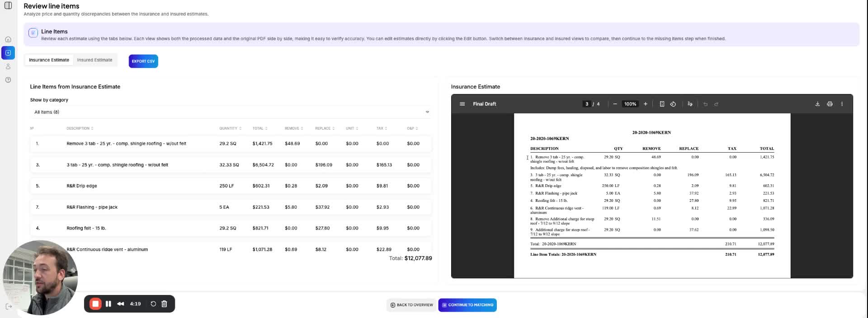Sort by Replace column header
The height and width of the screenshot is (318, 868).
click(x=325, y=128)
